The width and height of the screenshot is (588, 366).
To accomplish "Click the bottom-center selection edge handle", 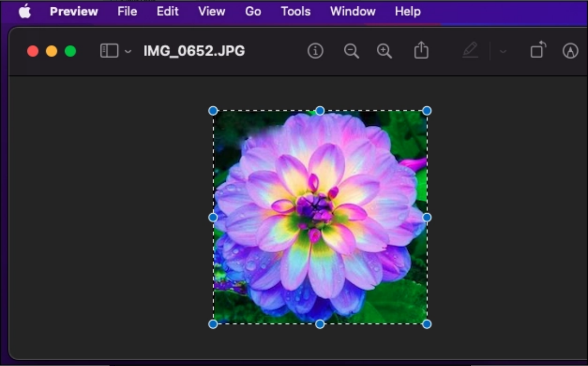I will tap(320, 324).
